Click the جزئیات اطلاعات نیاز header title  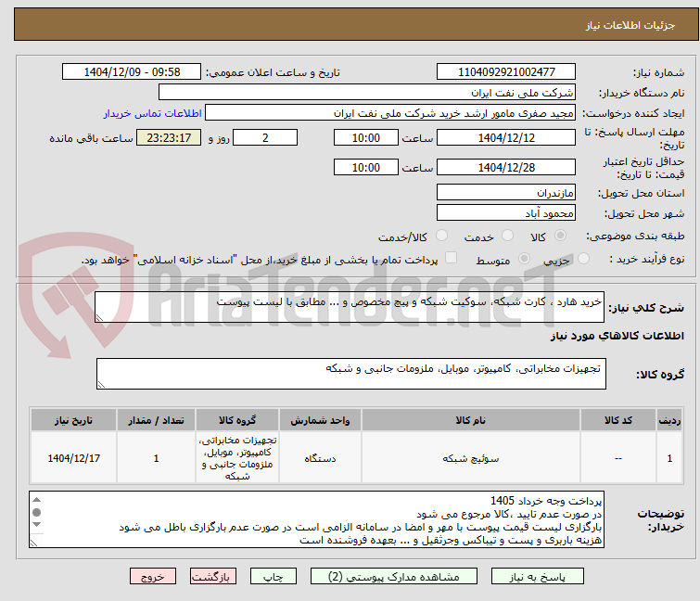[x=630, y=25]
